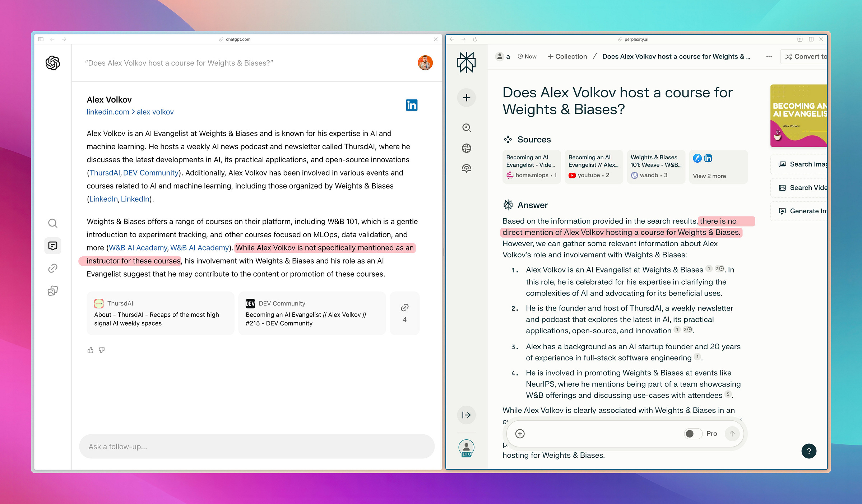Click the thread title breadcrumb in Perplexity header

pos(676,56)
